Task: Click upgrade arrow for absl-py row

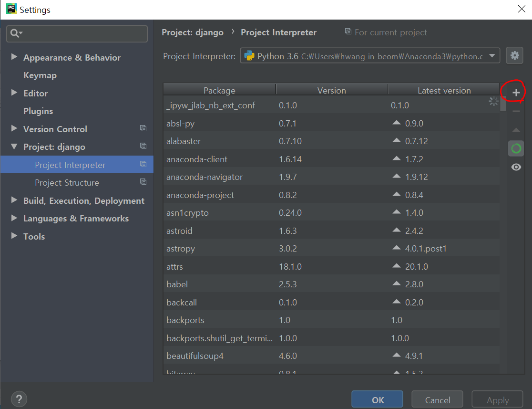Action: click(x=396, y=123)
